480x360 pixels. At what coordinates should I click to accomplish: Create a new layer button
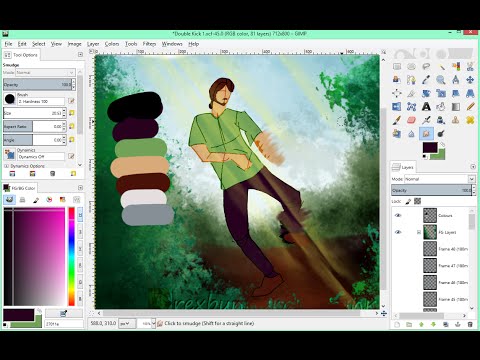[397, 324]
